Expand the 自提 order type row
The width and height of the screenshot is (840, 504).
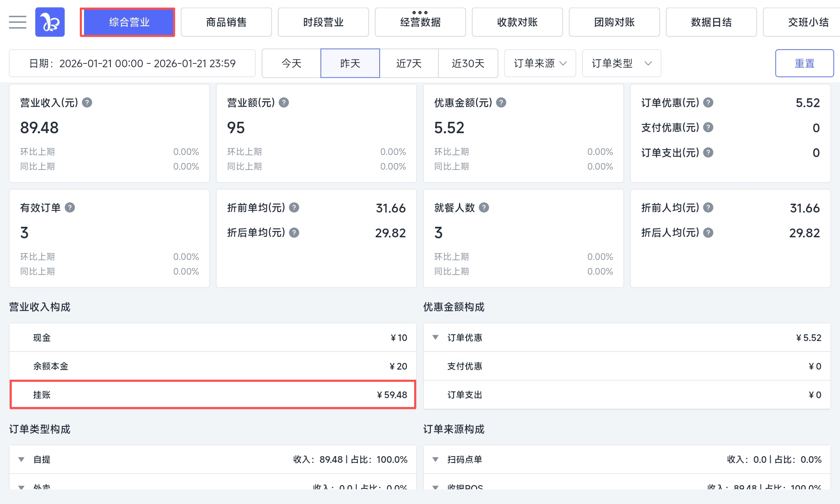[x=21, y=459]
